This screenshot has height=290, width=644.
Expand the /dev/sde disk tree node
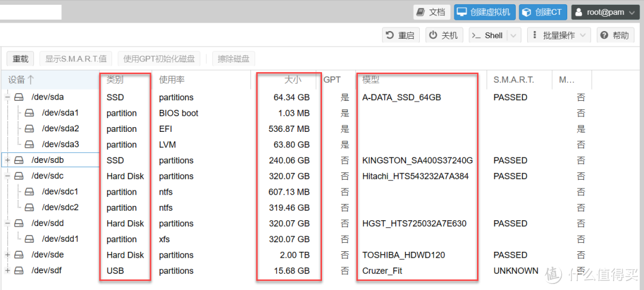tap(8, 255)
